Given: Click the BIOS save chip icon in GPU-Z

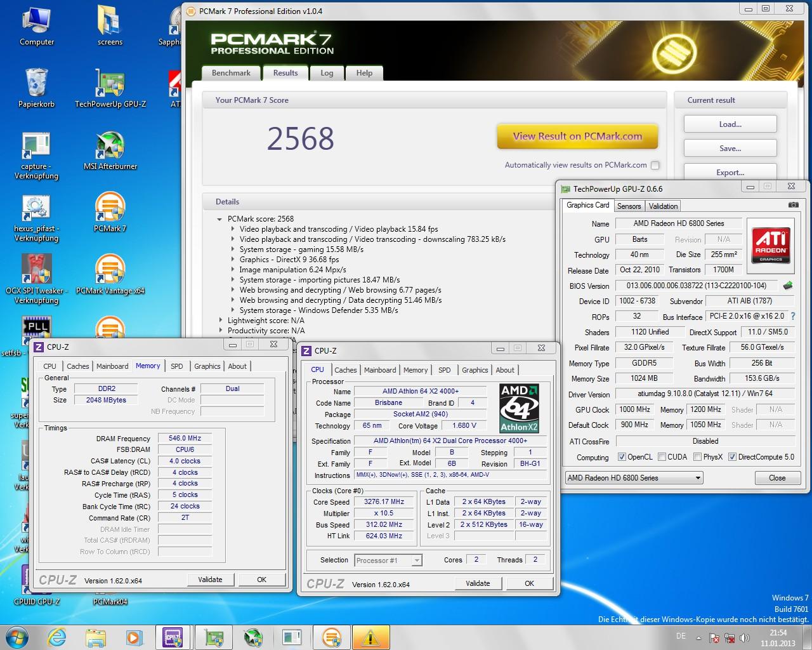Looking at the screenshot, I should [788, 286].
